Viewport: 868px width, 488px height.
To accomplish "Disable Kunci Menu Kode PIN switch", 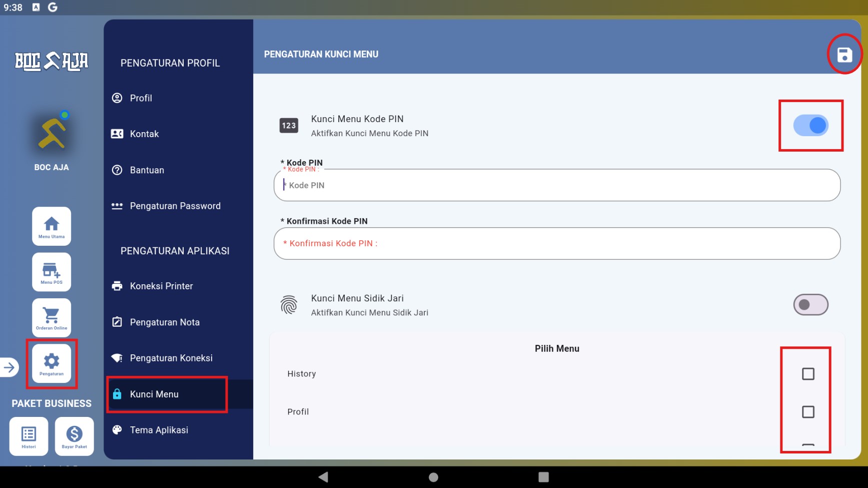I will pyautogui.click(x=810, y=126).
